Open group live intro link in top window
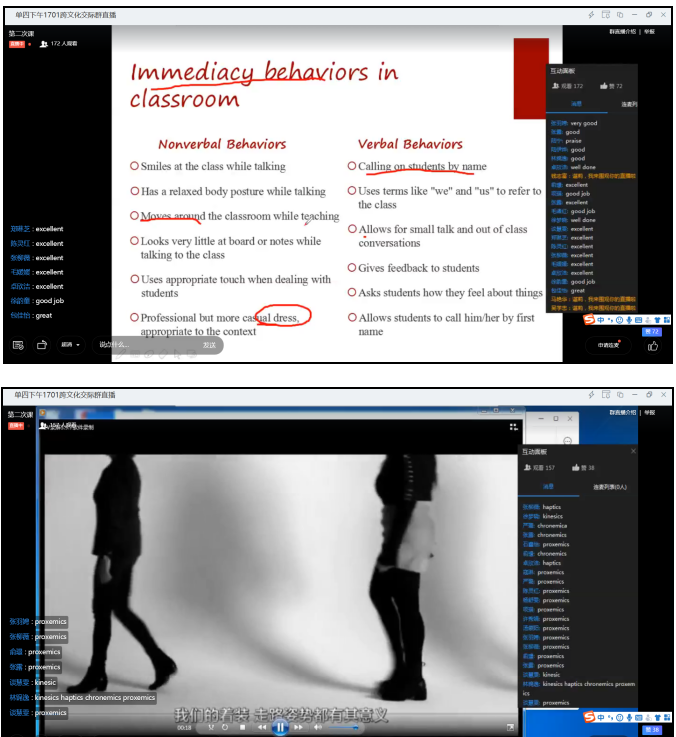Viewport: 676px width, 737px height. pyautogui.click(x=622, y=31)
